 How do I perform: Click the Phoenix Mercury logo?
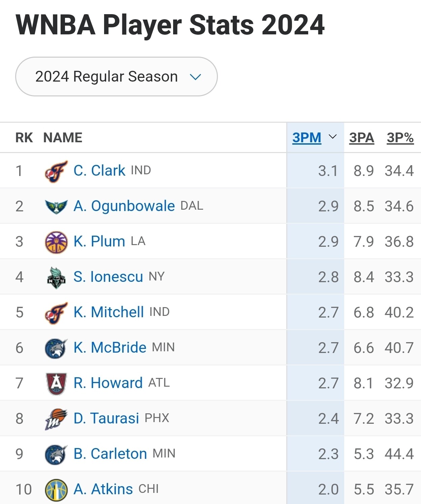[56, 419]
